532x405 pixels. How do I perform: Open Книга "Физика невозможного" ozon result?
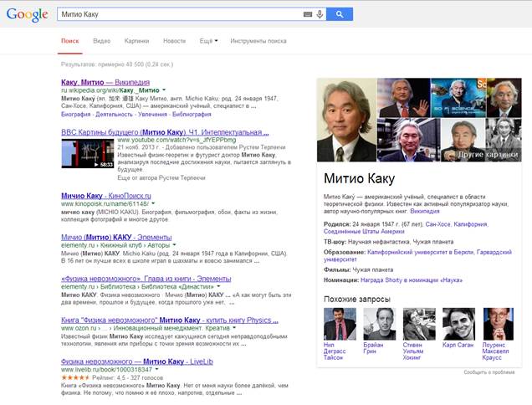pyautogui.click(x=170, y=320)
